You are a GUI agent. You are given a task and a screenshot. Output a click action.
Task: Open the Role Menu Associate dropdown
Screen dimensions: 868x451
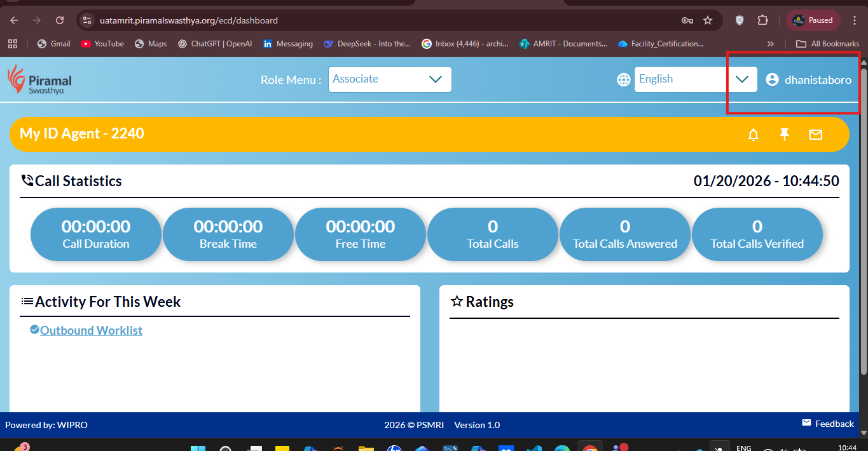(390, 79)
